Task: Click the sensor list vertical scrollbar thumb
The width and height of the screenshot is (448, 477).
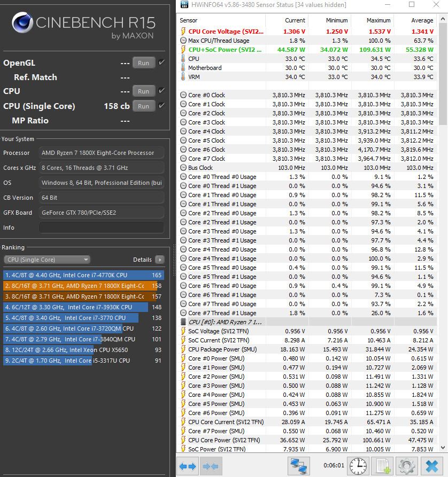Action: coord(443,75)
